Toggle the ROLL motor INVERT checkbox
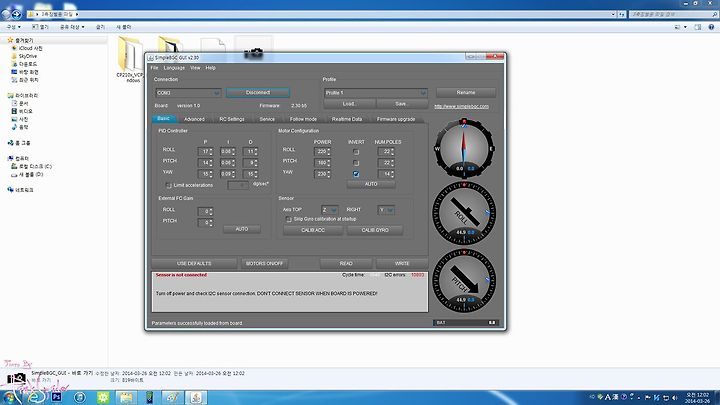This screenshot has height=405, width=720. [356, 152]
